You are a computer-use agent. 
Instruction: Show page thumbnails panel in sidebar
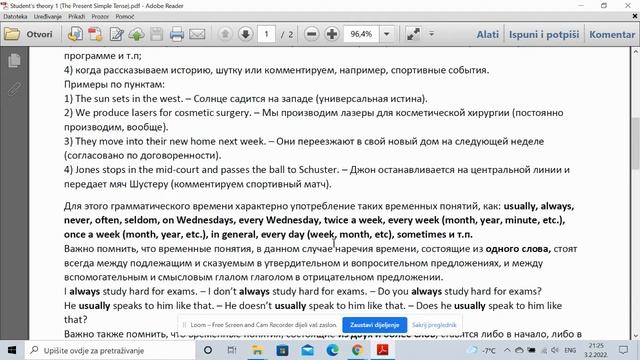point(14,60)
